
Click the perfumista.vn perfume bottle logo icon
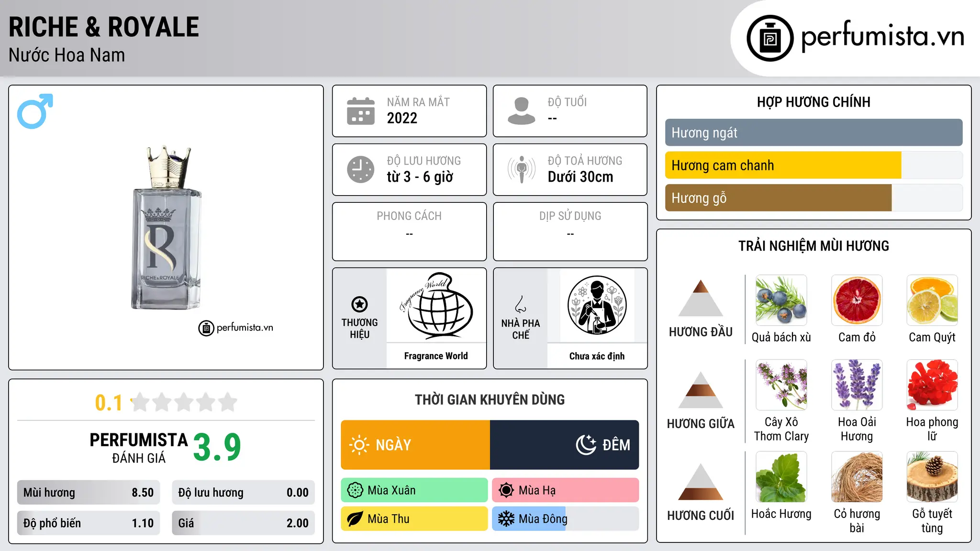click(x=770, y=38)
